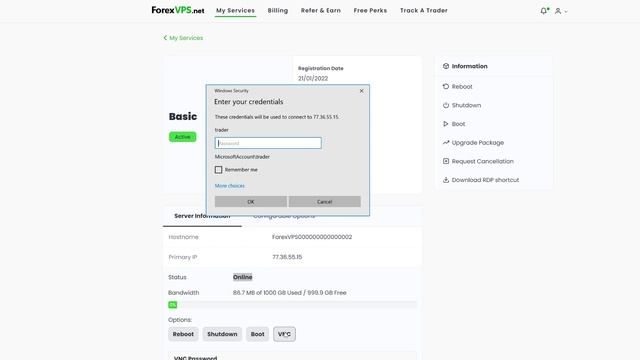Select hostname ForexVPS000000000000002
This screenshot has height=360, width=640.
pyautogui.click(x=312, y=237)
